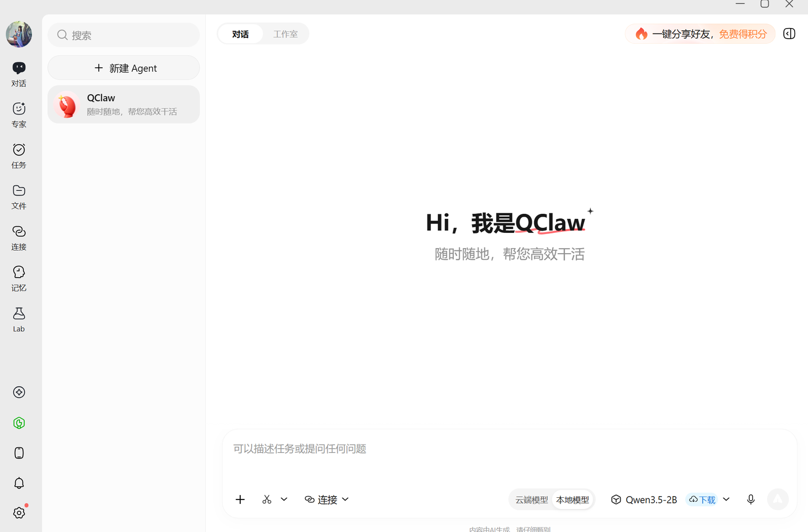The height and width of the screenshot is (532, 808).
Task: Switch to the 工作室 tab
Action: click(286, 34)
